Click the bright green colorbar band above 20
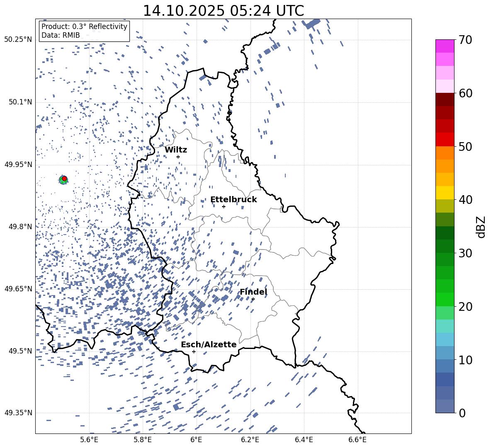Screen dimensions: 491x448 pyautogui.click(x=445, y=299)
